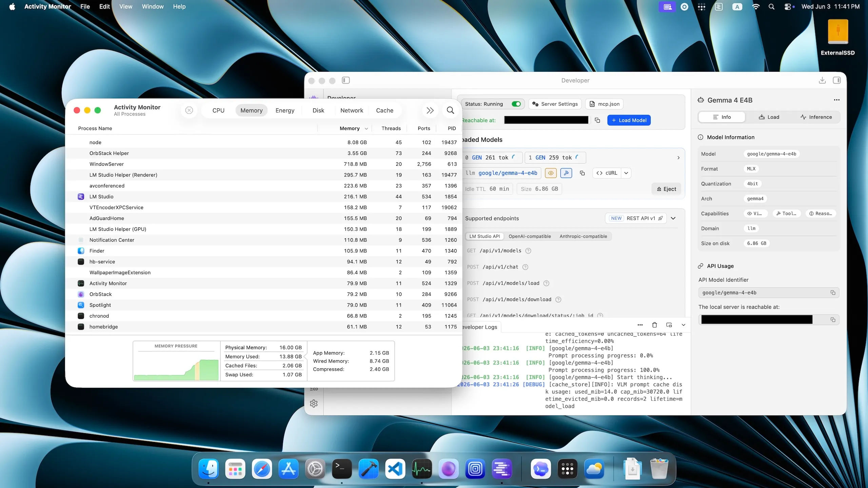This screenshot has width=868, height=488.
Task: Switch to the Network tab in Activity Monitor
Action: click(352, 110)
